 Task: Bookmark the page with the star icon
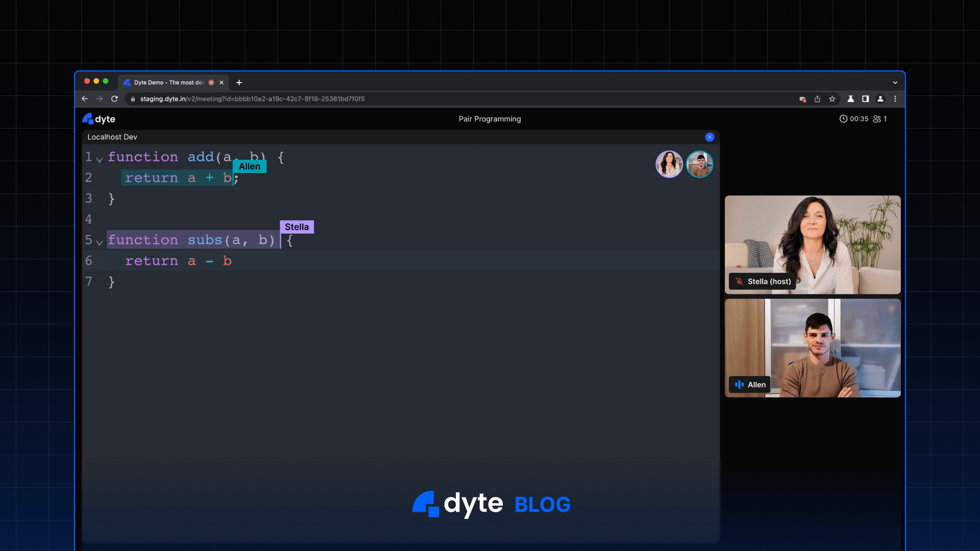coord(833,99)
